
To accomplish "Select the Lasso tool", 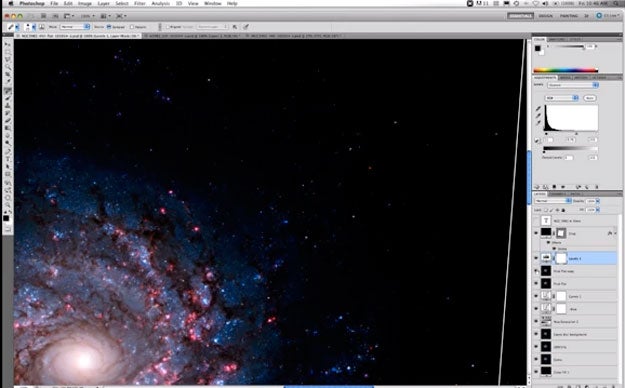I will coord(8,59).
